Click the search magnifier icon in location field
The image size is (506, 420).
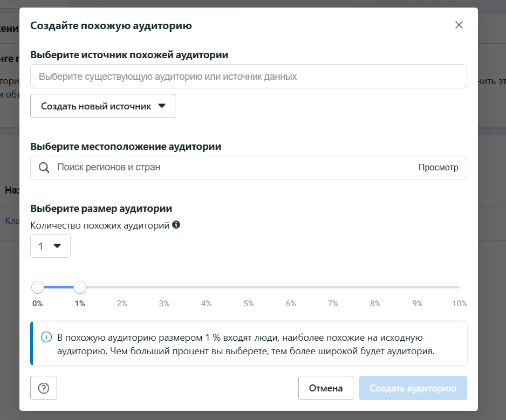[x=43, y=168]
